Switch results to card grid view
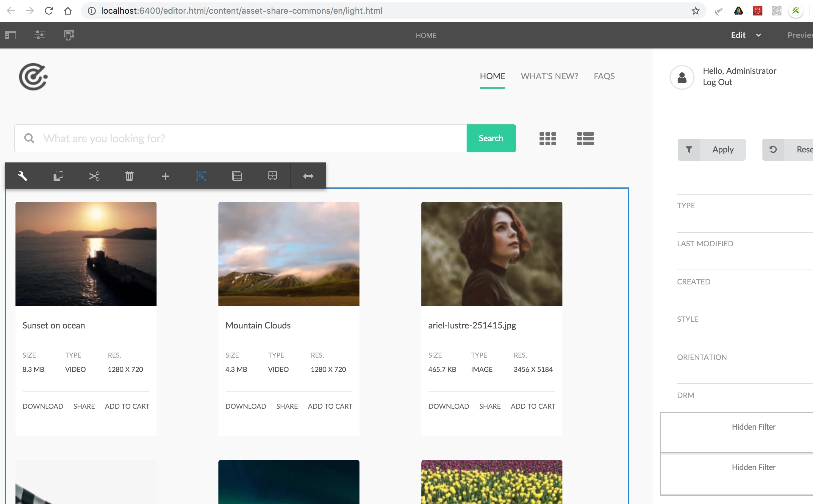 (548, 138)
